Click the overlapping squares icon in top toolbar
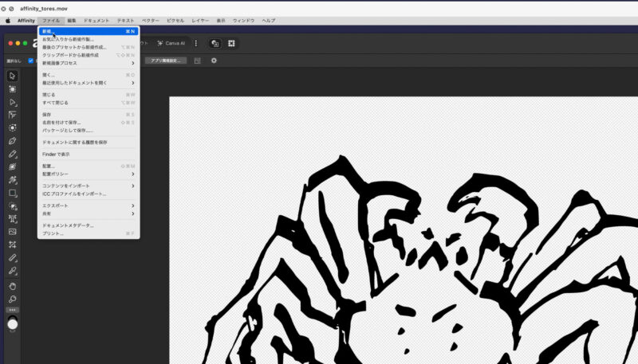This screenshot has height=364, width=638. [x=215, y=44]
